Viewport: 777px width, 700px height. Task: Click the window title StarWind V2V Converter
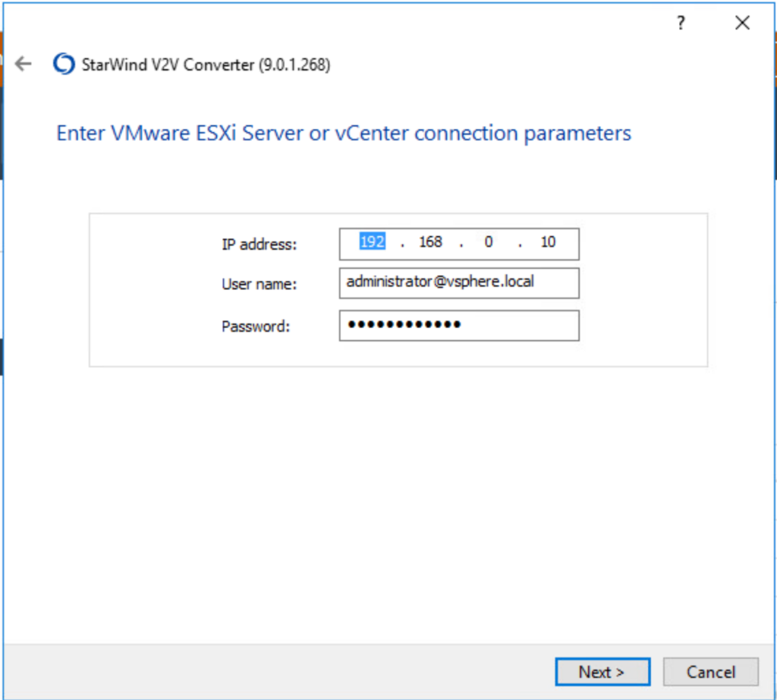click(x=206, y=65)
